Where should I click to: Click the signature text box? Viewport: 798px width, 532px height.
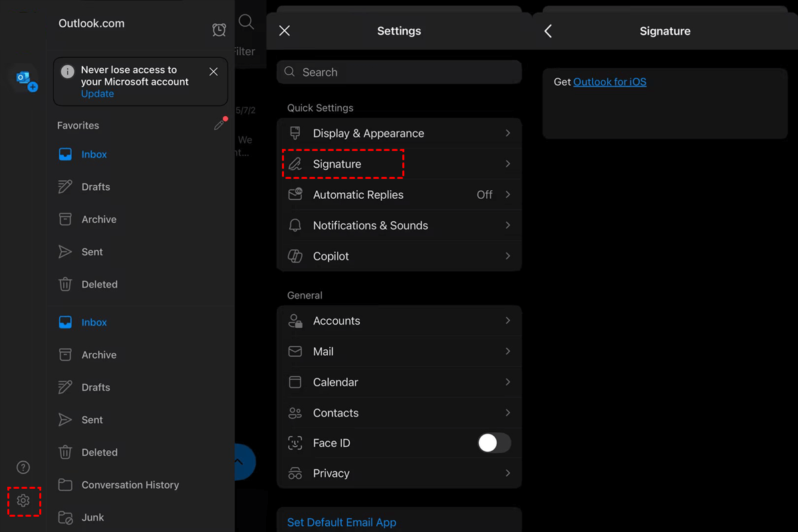tap(665, 102)
